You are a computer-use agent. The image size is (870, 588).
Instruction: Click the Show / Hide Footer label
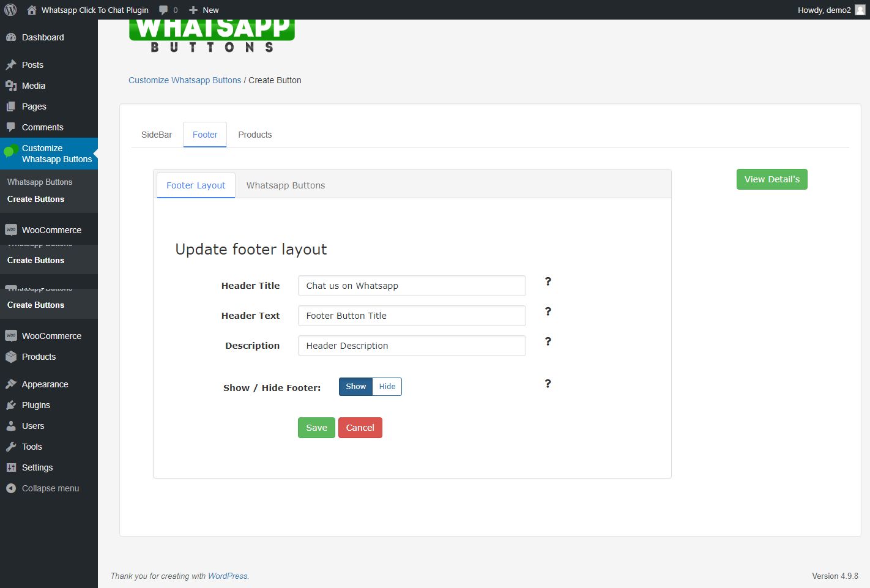coord(272,388)
